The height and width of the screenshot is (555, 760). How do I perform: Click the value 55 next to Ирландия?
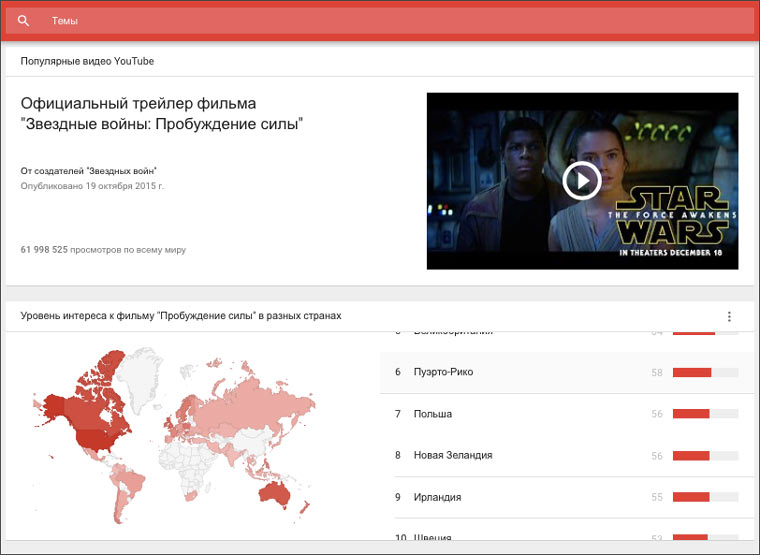click(657, 497)
